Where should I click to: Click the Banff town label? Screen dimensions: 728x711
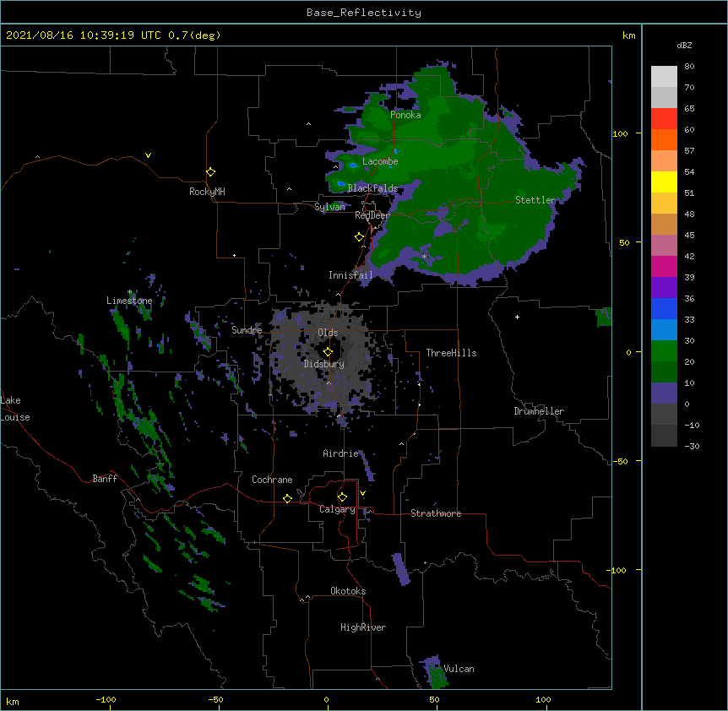click(x=105, y=479)
